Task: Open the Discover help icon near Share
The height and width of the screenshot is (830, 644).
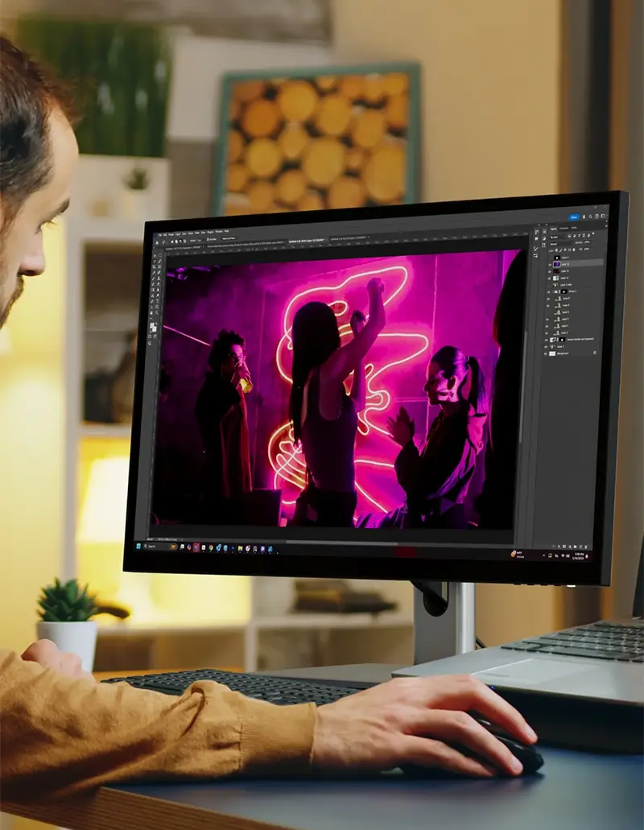Action: pos(597,216)
